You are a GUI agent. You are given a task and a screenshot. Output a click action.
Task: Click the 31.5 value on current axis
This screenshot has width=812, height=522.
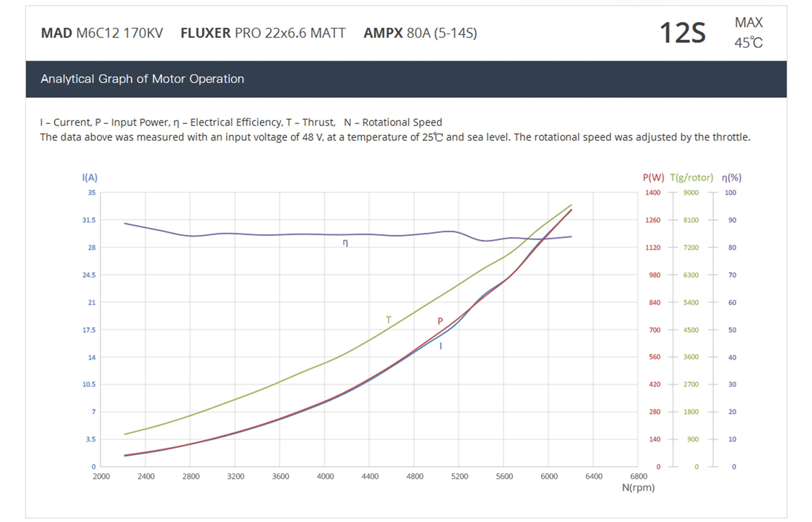coord(89,220)
